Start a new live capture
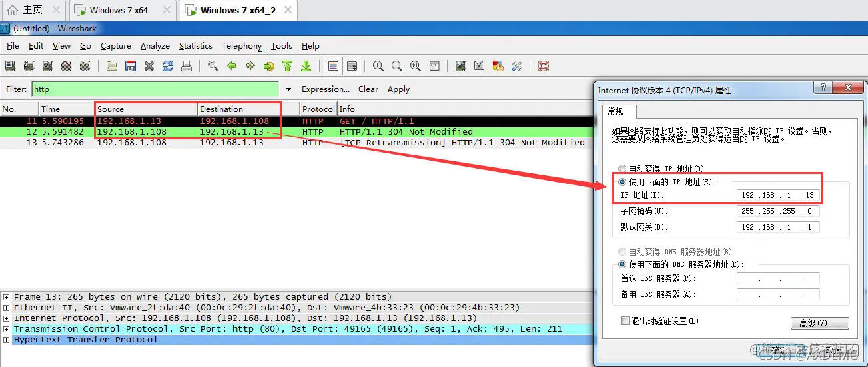The width and height of the screenshot is (868, 367). pos(47,66)
